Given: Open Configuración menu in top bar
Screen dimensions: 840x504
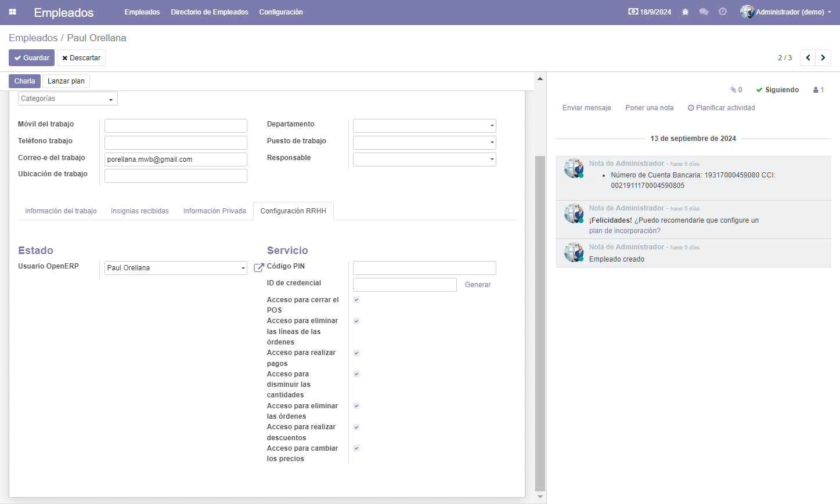Looking at the screenshot, I should tap(281, 12).
